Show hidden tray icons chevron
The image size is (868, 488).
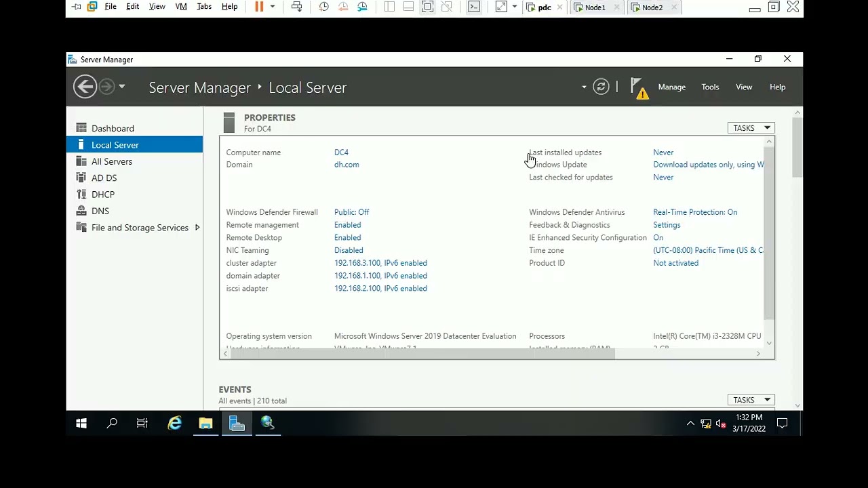690,424
